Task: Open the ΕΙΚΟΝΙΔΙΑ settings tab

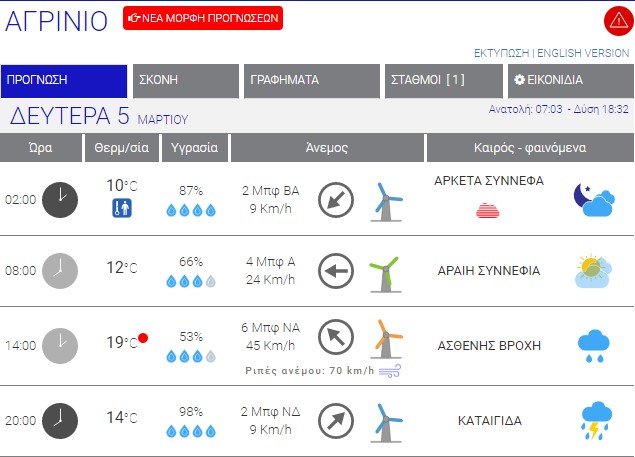Action: tap(567, 80)
